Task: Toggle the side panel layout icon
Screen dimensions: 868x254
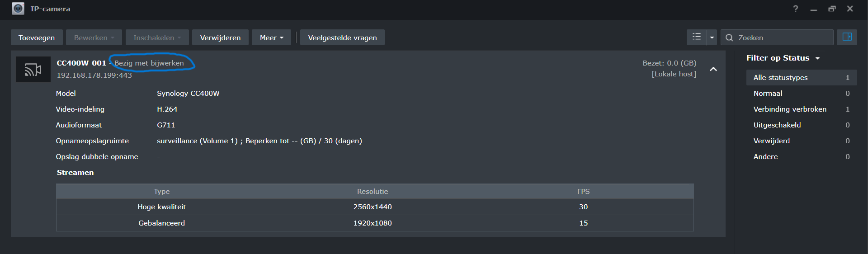Action: click(847, 37)
